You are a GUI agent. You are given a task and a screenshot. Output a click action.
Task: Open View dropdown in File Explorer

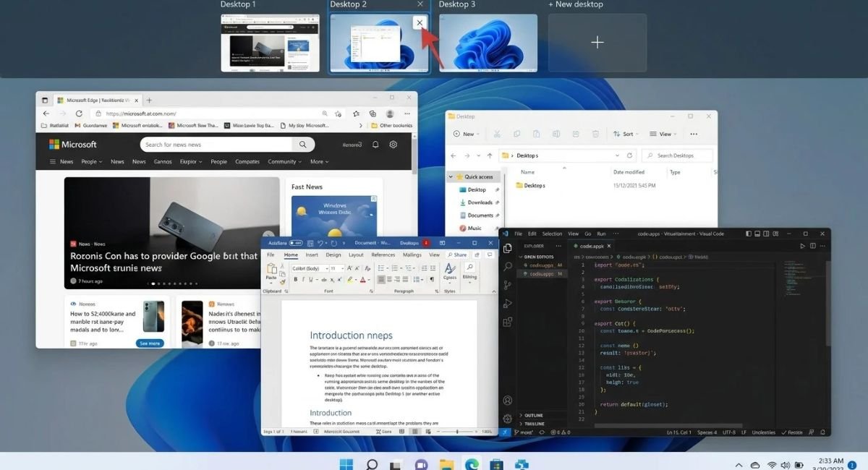tap(664, 134)
